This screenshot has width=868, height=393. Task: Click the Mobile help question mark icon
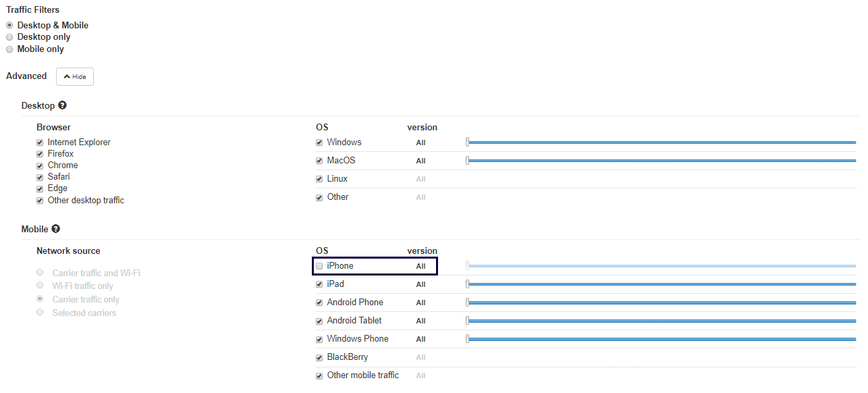tap(55, 229)
